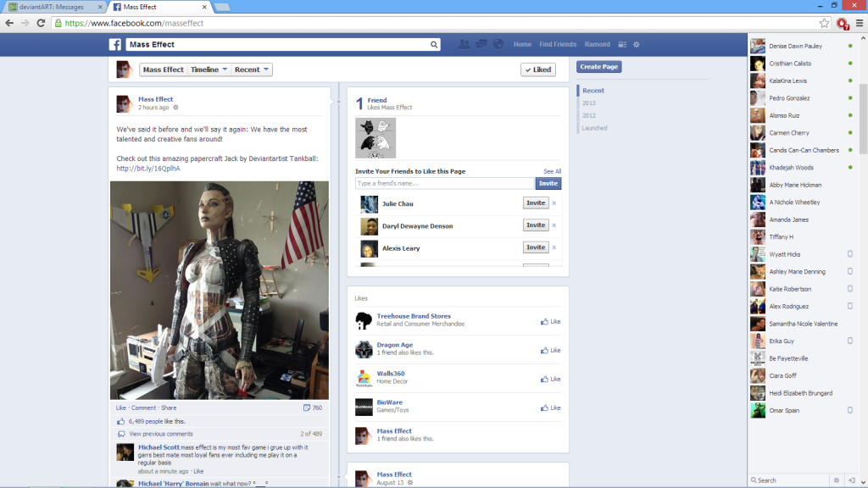
Task: Select the Mass Effect browser tab
Action: (159, 7)
